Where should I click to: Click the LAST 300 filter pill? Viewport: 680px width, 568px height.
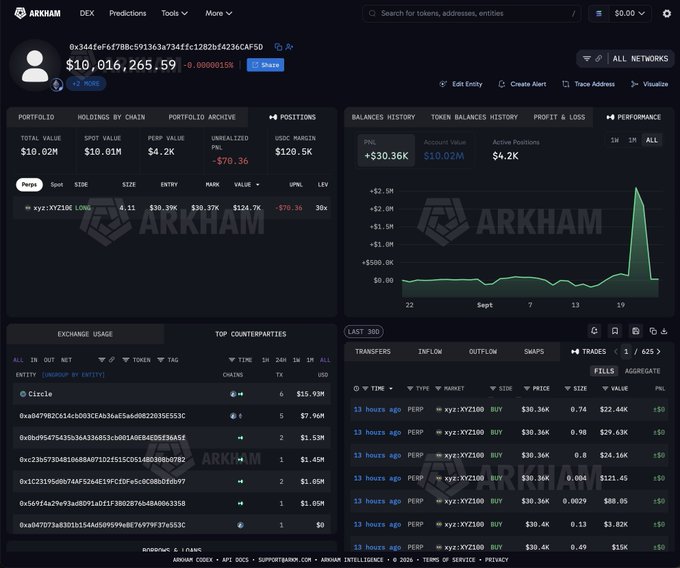coord(363,331)
